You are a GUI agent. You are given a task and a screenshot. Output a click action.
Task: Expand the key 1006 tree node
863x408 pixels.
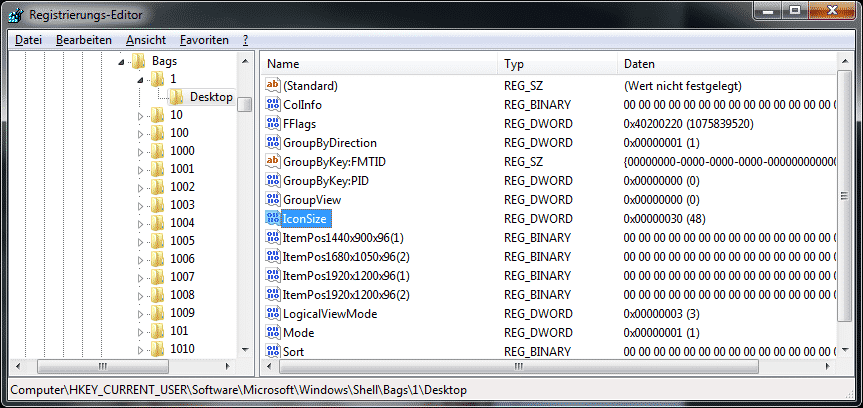point(140,260)
